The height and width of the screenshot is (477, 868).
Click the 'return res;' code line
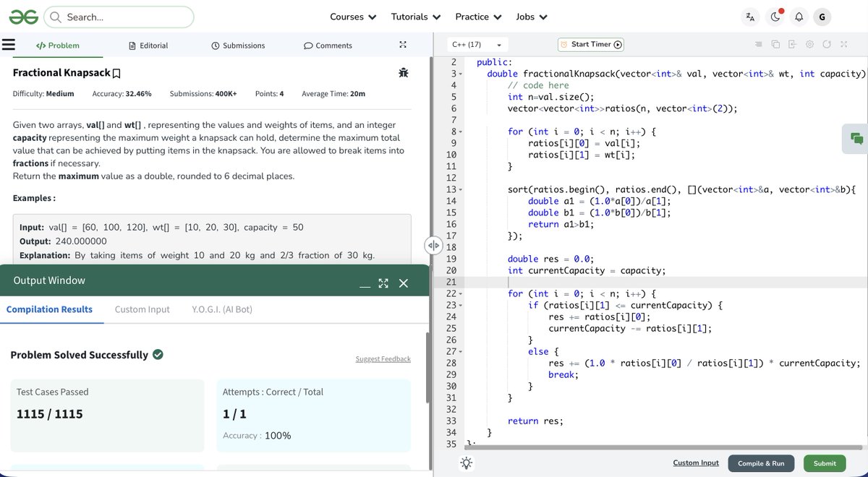click(535, 421)
